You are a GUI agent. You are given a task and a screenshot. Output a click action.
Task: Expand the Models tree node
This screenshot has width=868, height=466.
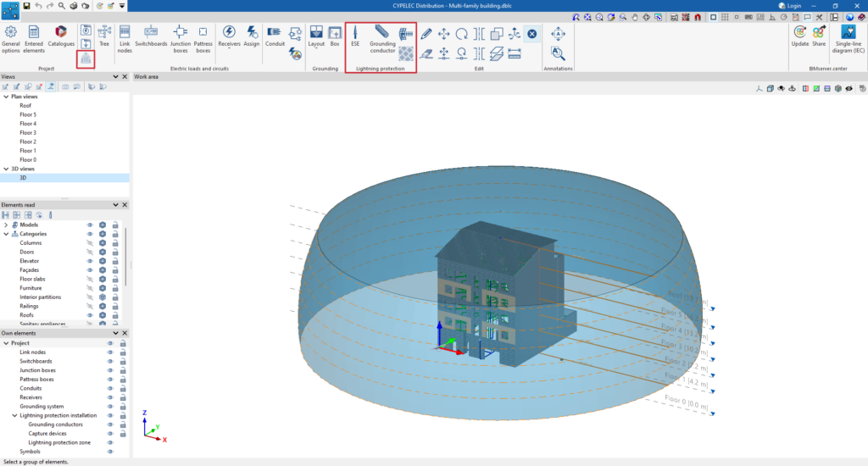(x=6, y=225)
